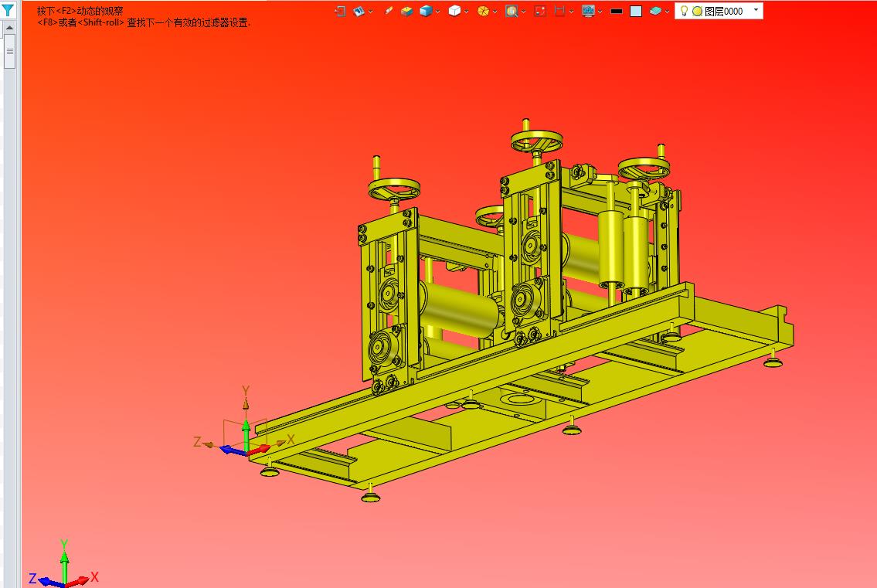Expand the orange pie section dropdown arrow

click(495, 11)
